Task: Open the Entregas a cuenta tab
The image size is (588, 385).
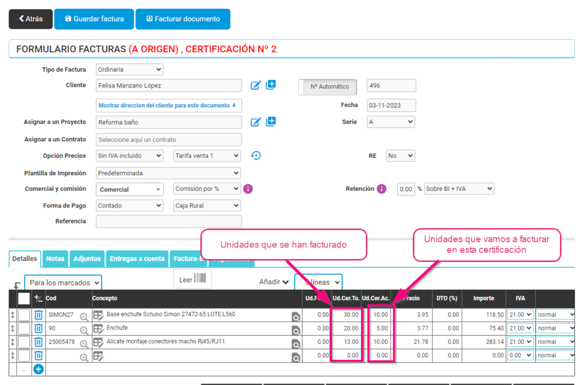Action: pos(137,259)
